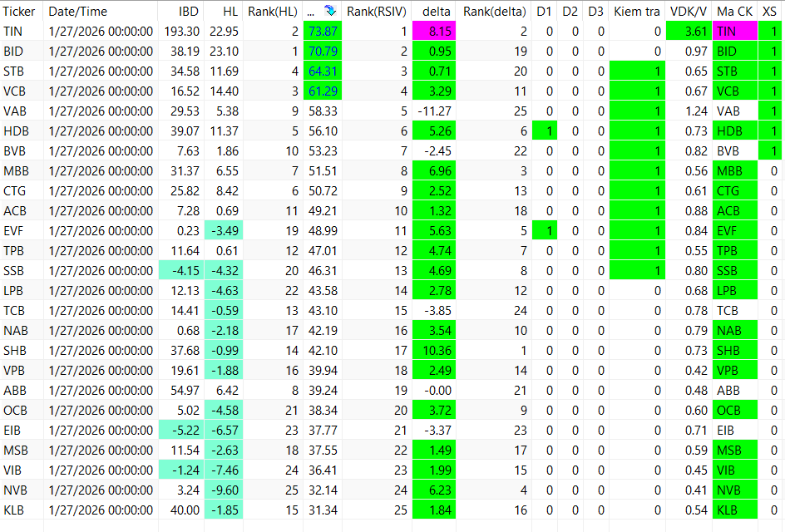The width and height of the screenshot is (785, 532).
Task: Click the D1 column header
Action: click(x=544, y=11)
